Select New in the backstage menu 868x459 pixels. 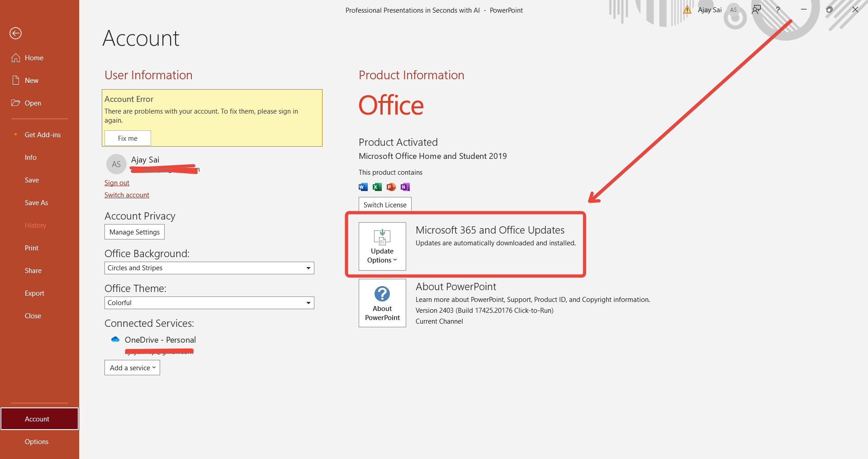click(39, 80)
